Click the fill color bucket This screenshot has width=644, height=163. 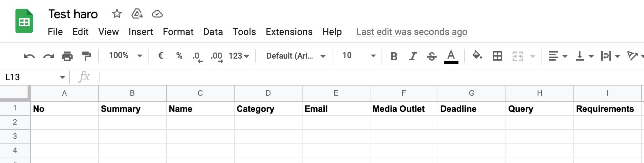click(x=477, y=55)
